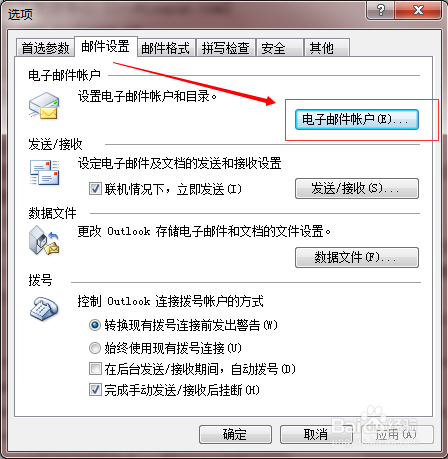
Task: Click the 取消 button
Action: 316,434
